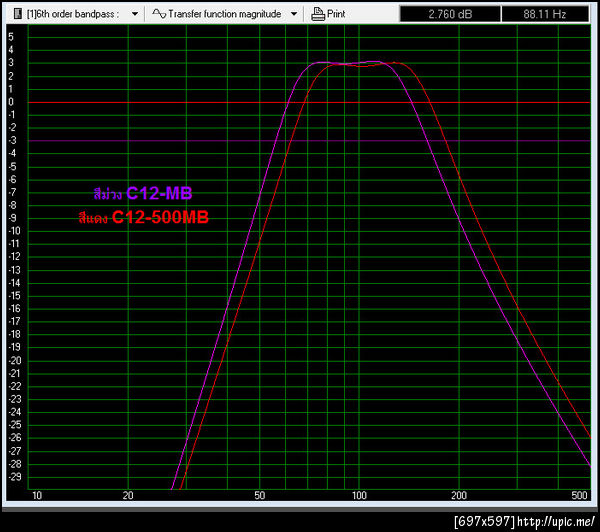Click the 200 Hz frequency axis label
This screenshot has width=600, height=532.
[459, 496]
